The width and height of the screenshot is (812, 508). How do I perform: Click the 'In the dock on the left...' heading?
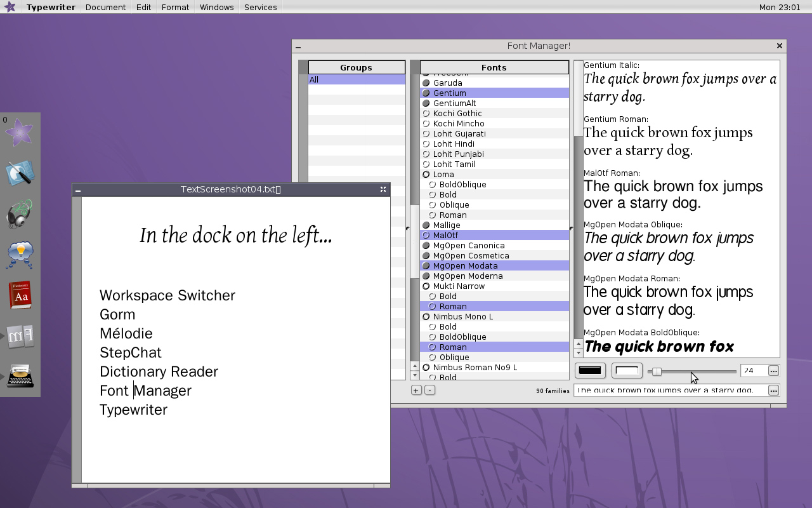[236, 236]
